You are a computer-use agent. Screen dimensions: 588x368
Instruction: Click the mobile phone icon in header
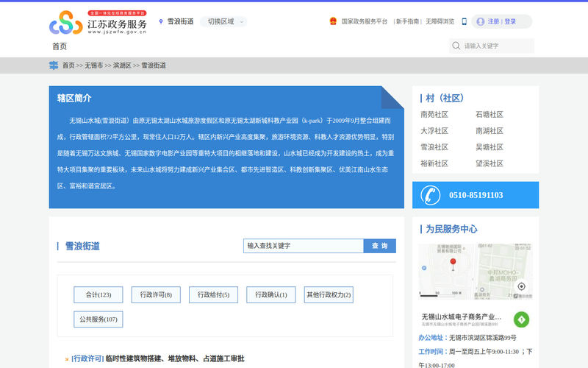[x=465, y=21]
